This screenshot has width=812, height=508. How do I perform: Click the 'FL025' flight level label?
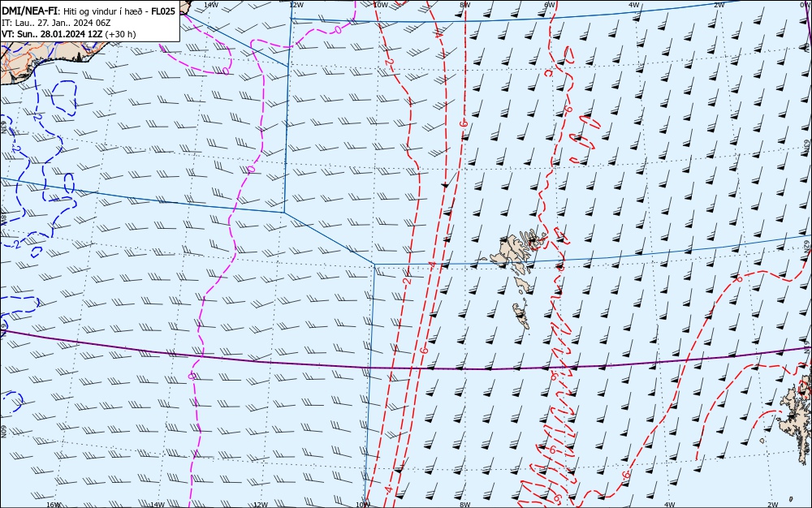click(x=163, y=11)
